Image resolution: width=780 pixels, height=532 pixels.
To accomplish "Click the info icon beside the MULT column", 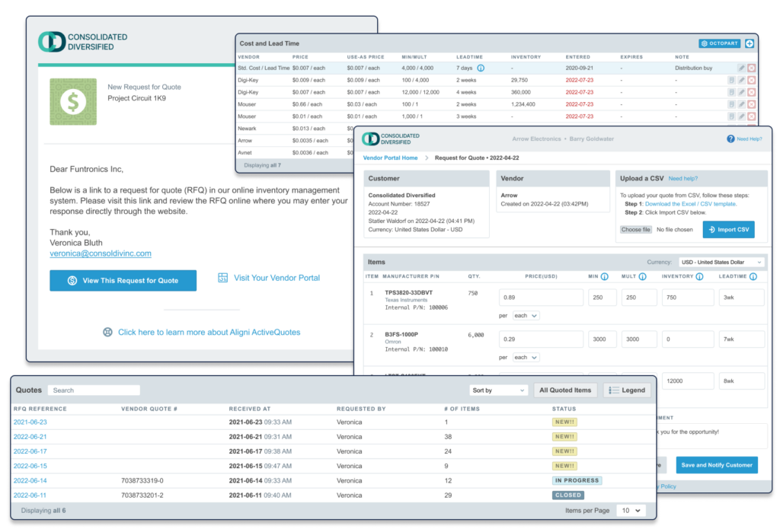I will pos(642,276).
